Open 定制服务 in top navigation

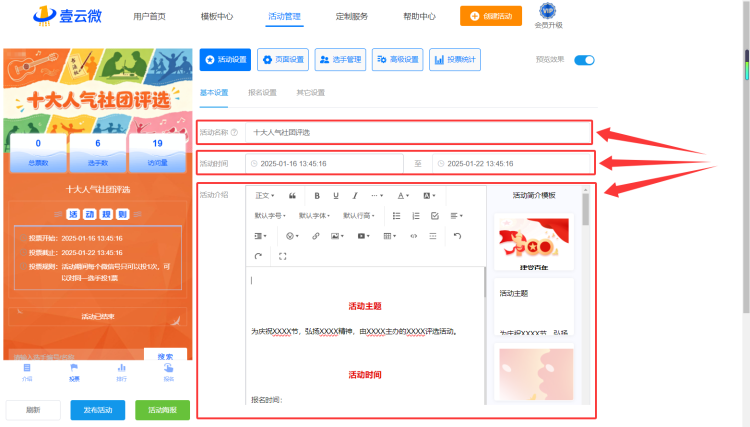[352, 16]
